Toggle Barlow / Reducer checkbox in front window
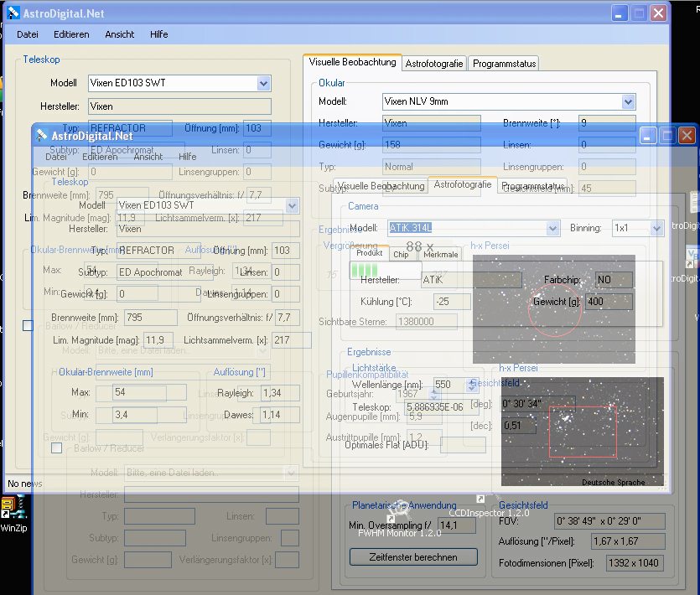Viewport: 700px width, 595px height. [57, 448]
